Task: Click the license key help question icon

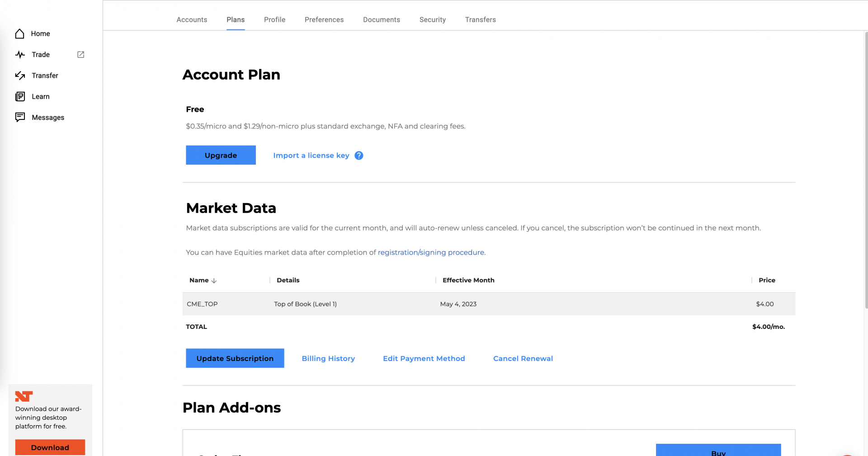Action: pyautogui.click(x=359, y=156)
